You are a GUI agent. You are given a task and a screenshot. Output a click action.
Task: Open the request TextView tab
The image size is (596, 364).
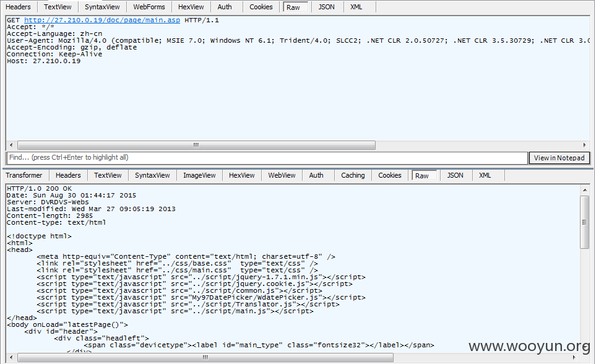pyautogui.click(x=58, y=7)
